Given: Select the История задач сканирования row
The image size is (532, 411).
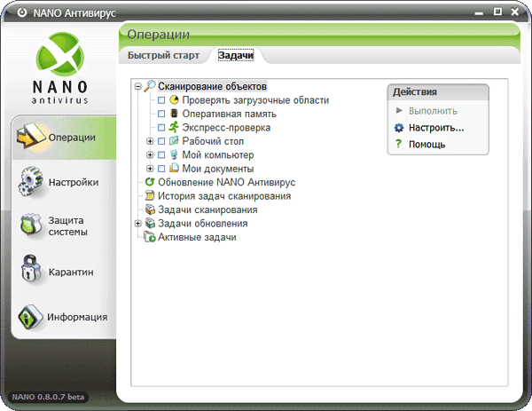Looking at the screenshot, I should pos(224,196).
